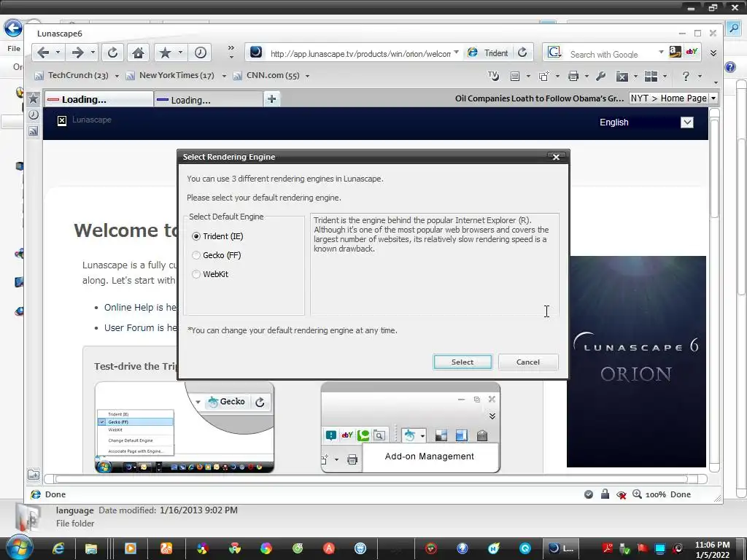Click the refresh icon beside the Trident label
Image resolution: width=747 pixels, height=560 pixels.
(522, 52)
